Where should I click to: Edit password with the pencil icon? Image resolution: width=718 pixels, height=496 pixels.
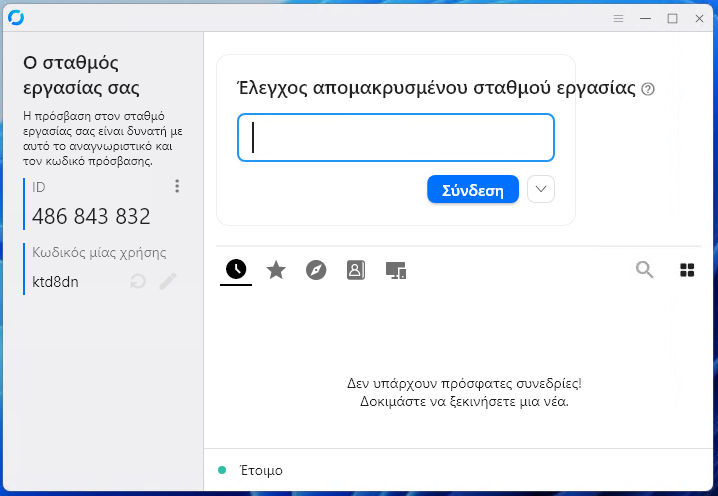coord(168,282)
